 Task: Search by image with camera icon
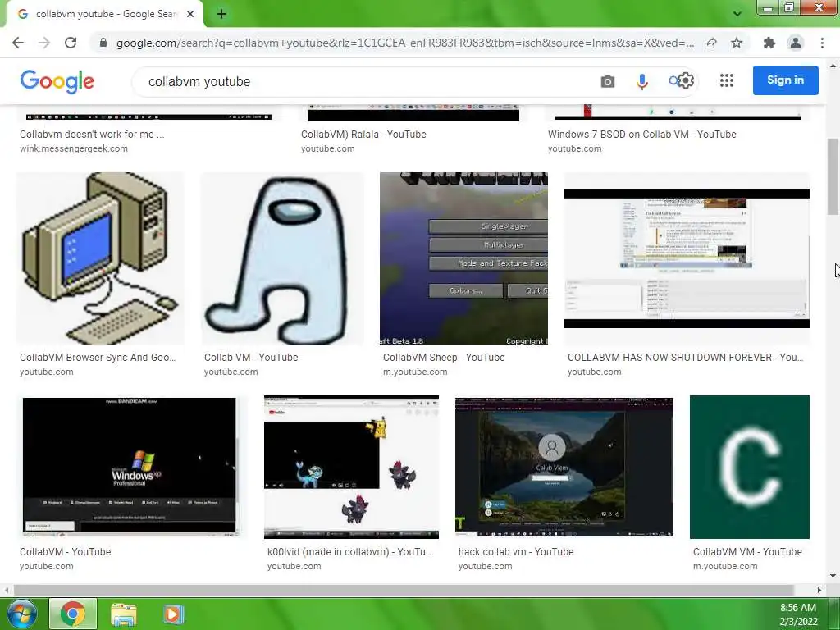pos(608,81)
